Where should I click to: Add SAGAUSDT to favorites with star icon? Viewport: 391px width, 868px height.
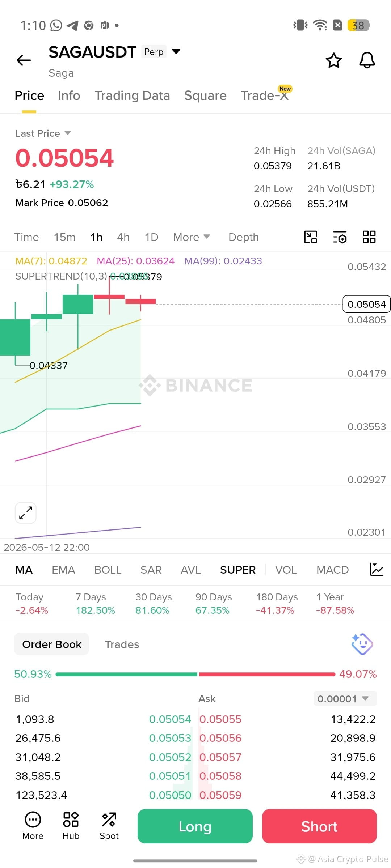point(333,60)
